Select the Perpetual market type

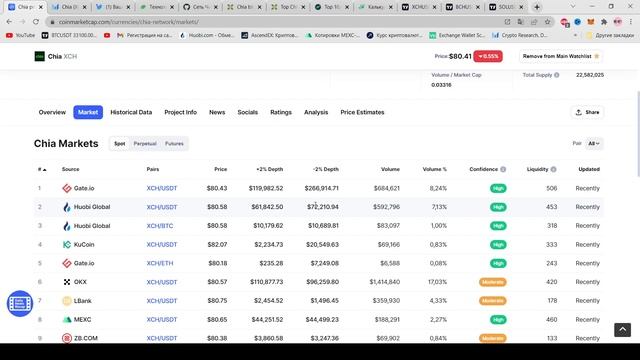(145, 144)
